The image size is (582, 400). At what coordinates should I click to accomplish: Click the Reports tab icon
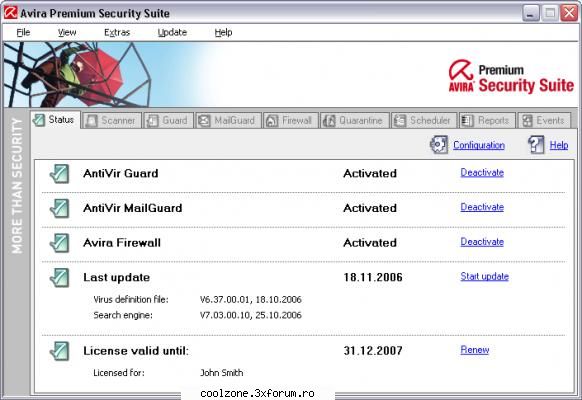tap(467, 121)
